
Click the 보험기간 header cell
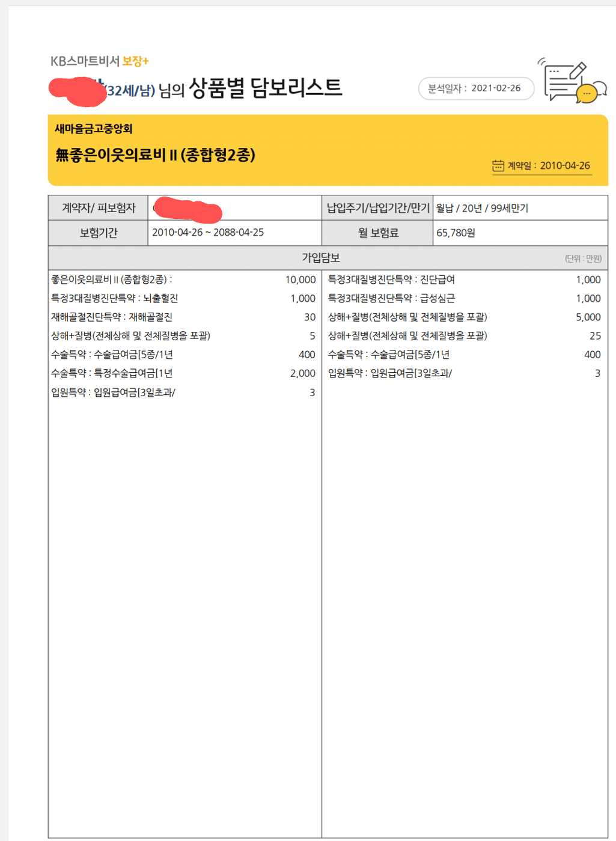pos(99,233)
